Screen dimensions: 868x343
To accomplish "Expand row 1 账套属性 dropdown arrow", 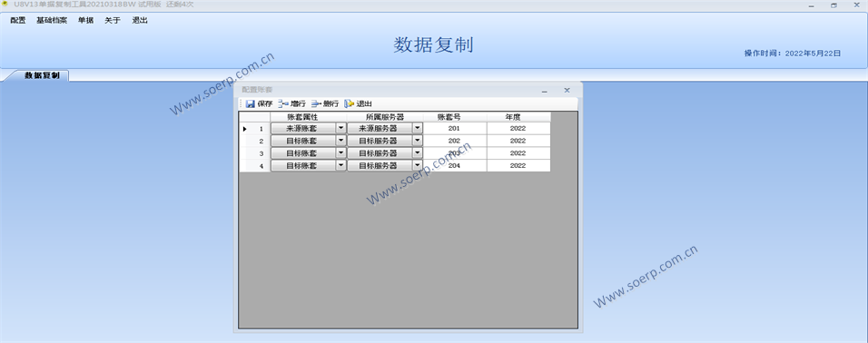I will tap(341, 128).
